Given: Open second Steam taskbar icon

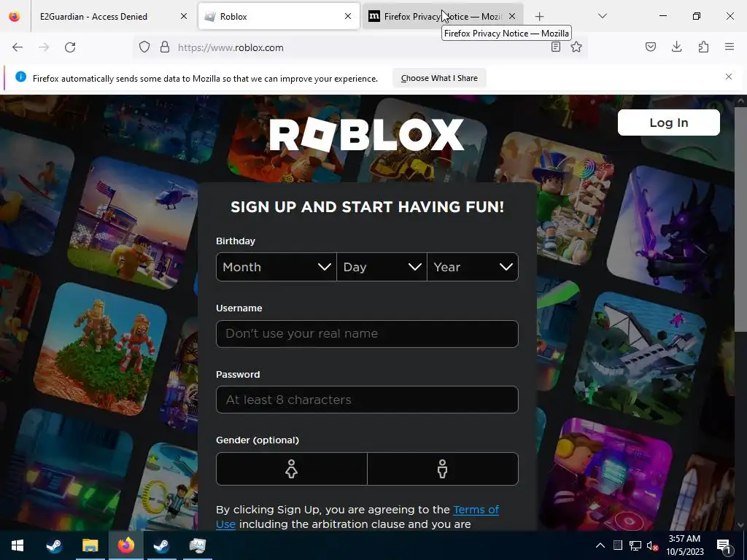Looking at the screenshot, I should point(161,545).
